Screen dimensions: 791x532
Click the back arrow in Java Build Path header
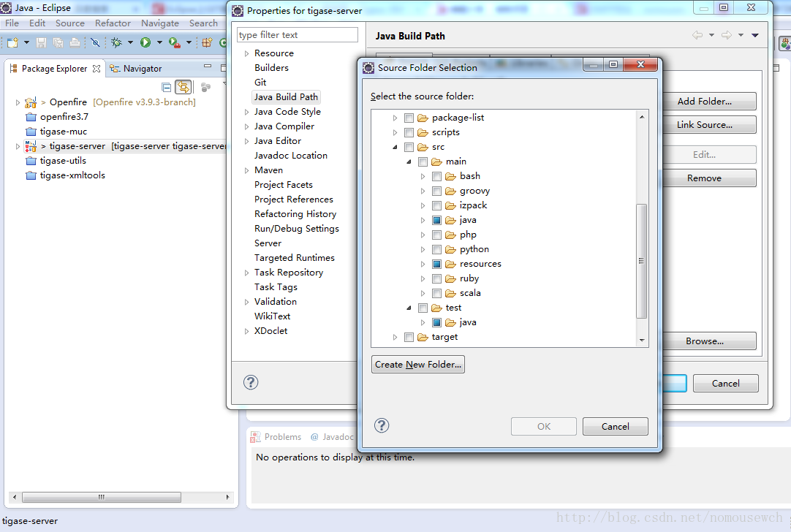[697, 35]
